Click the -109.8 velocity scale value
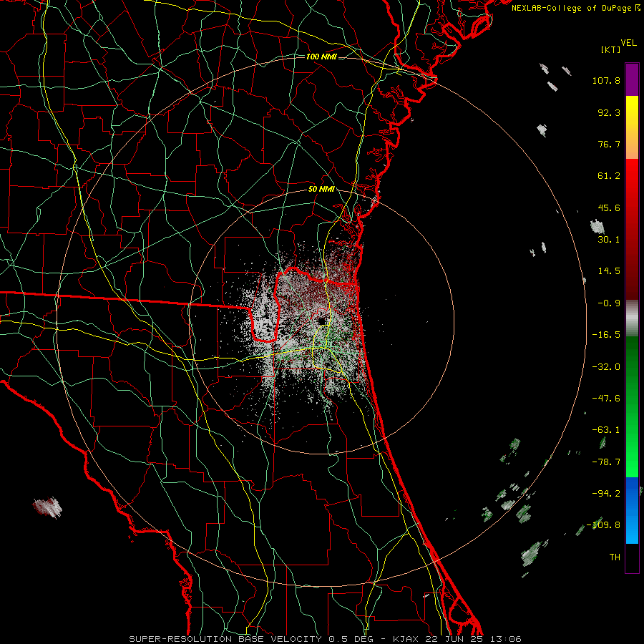The height and width of the screenshot is (644, 644). coord(603,525)
